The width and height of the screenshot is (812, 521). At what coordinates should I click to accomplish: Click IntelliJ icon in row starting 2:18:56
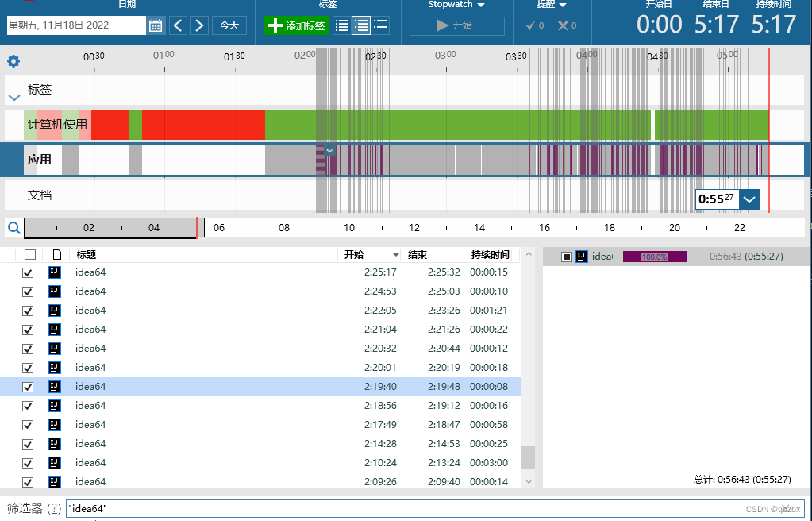click(55, 405)
